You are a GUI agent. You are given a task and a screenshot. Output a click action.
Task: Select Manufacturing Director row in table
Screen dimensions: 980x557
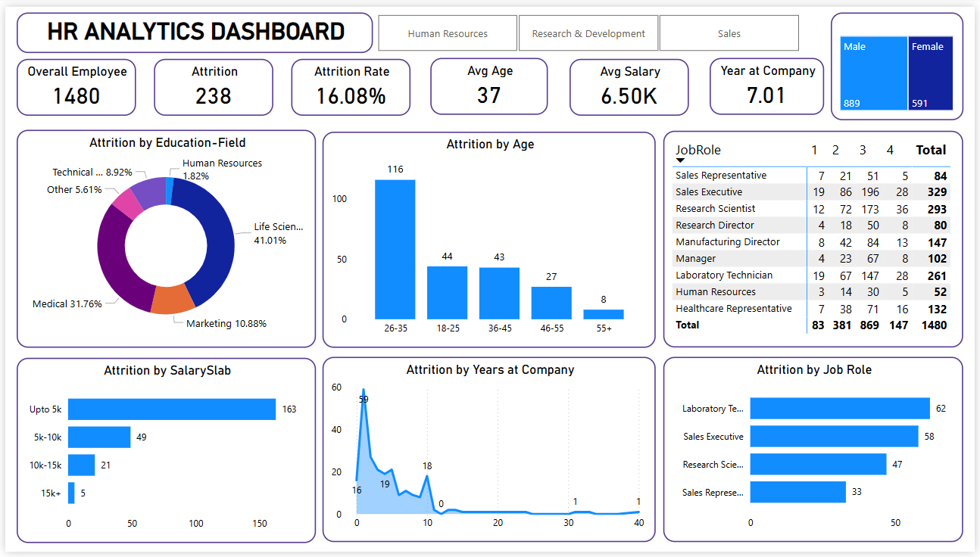[x=811, y=242]
